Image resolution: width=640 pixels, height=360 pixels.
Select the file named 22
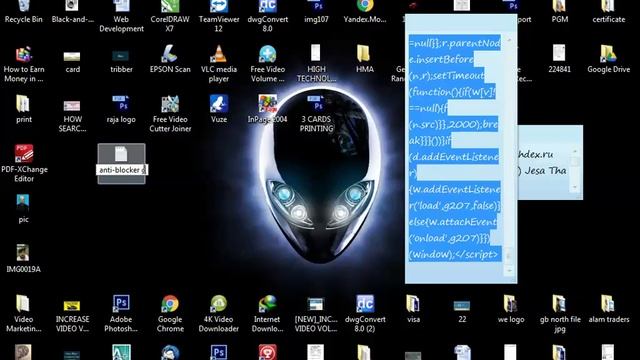(462, 312)
